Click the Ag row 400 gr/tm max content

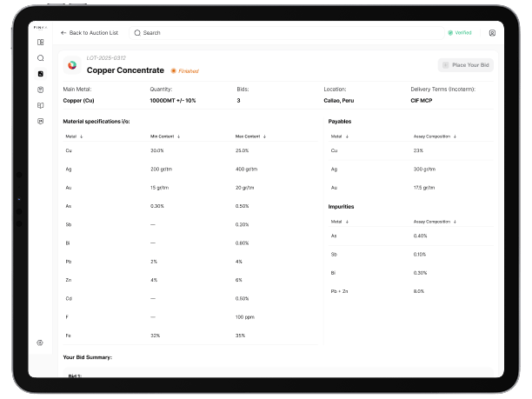[x=246, y=169]
